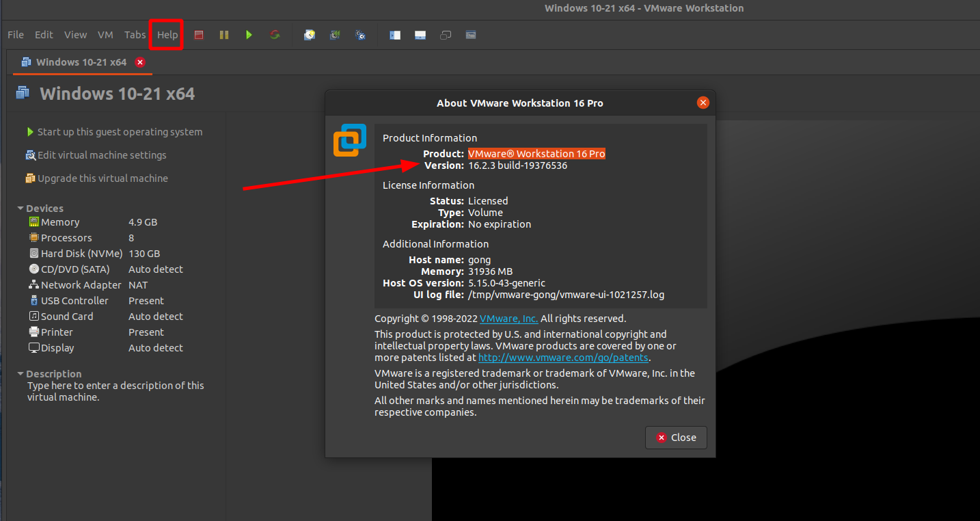
Task: Open the Help menu
Action: click(x=167, y=35)
